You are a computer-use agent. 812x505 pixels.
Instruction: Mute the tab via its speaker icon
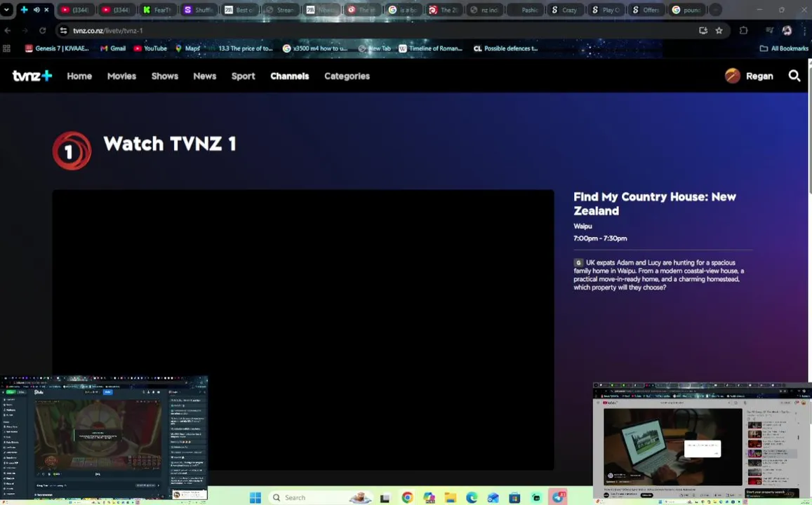36,10
